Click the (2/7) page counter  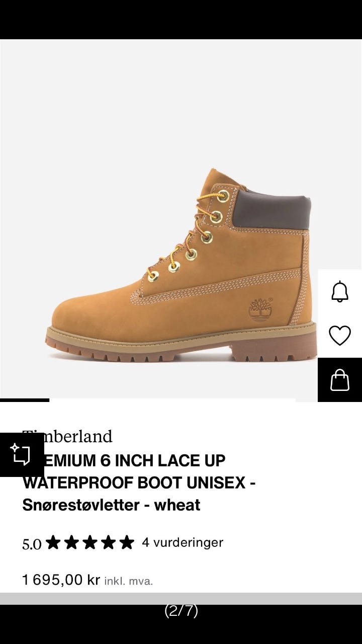click(x=181, y=611)
